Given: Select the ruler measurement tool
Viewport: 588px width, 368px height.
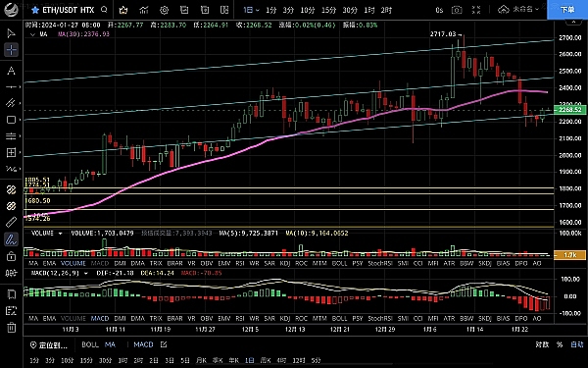Looking at the screenshot, I should pyautogui.click(x=11, y=223).
